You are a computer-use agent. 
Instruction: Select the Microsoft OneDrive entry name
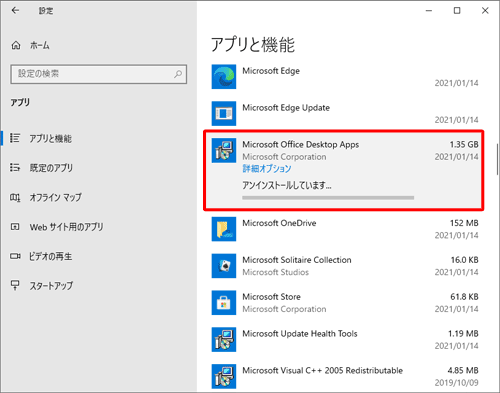[x=279, y=223]
